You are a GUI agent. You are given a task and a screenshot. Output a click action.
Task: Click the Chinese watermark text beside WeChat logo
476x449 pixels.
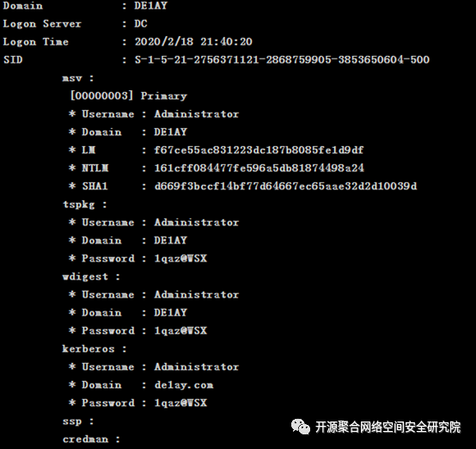pos(388,427)
